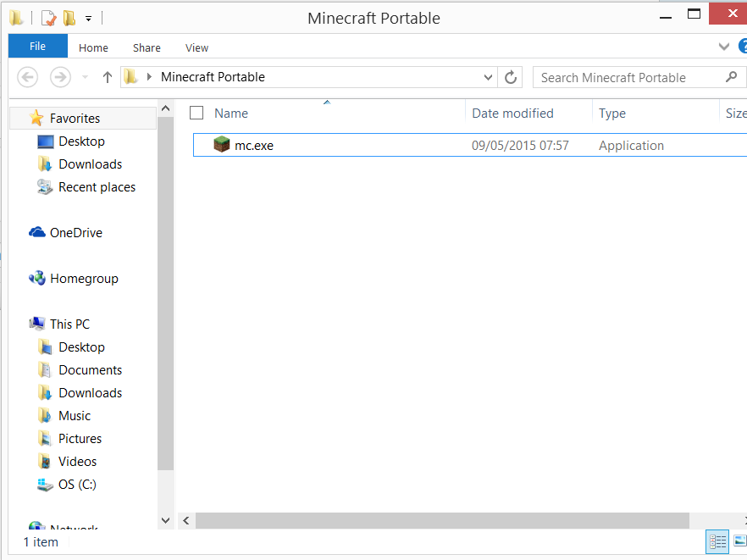747x560 pixels.
Task: Click the file list scroll left arrow
Action: (186, 521)
